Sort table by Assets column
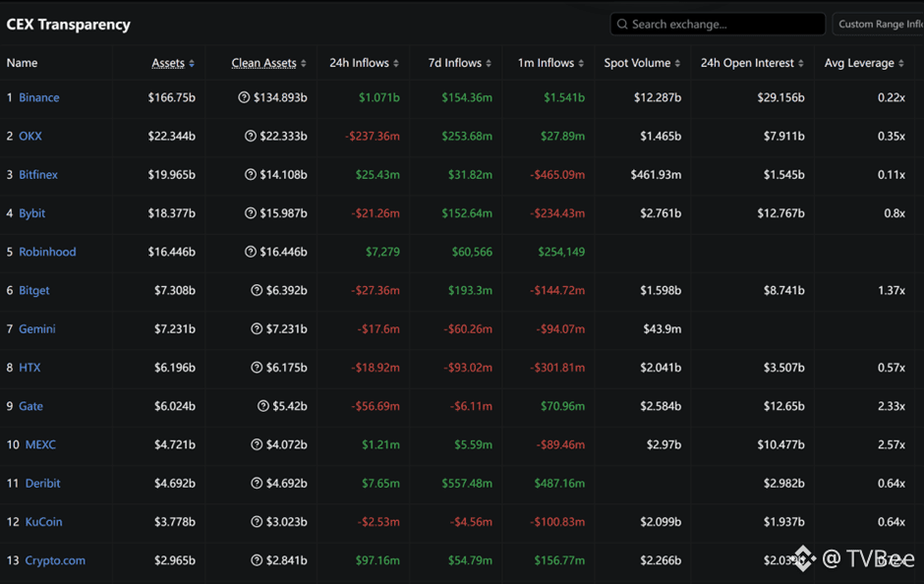This screenshot has width=924, height=584. coord(173,63)
